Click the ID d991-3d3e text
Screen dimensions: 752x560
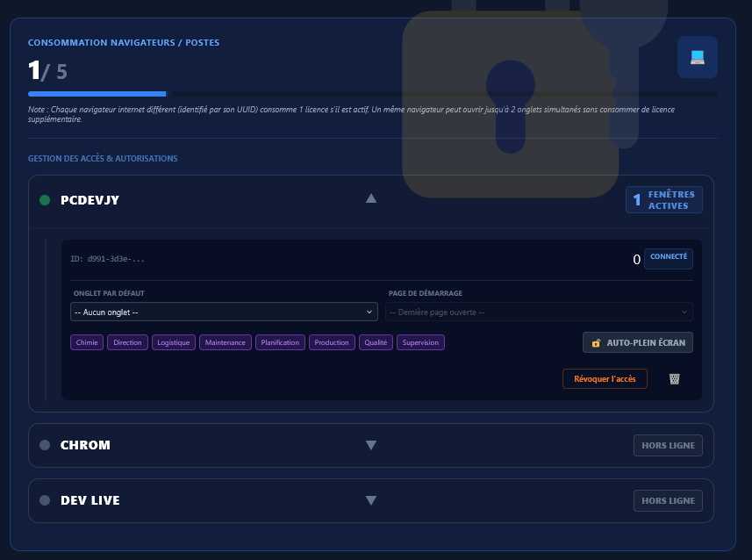tap(107, 259)
